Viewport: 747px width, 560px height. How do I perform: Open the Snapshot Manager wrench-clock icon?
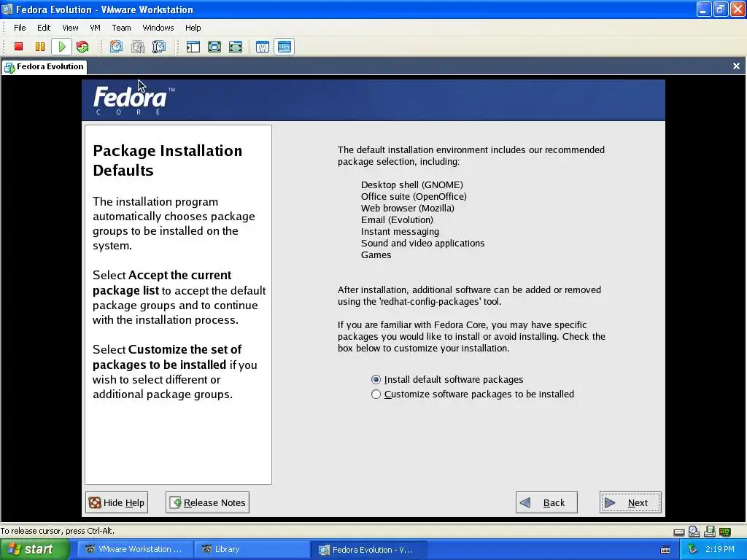(x=158, y=47)
